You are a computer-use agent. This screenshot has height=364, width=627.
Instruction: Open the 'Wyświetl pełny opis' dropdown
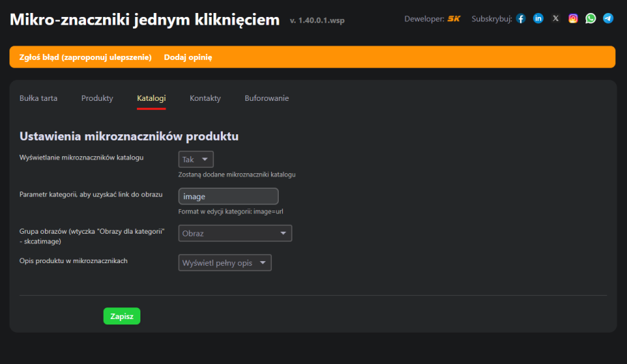click(225, 263)
